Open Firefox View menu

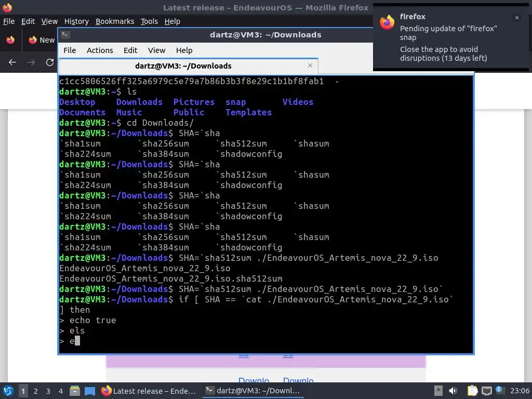49,21
